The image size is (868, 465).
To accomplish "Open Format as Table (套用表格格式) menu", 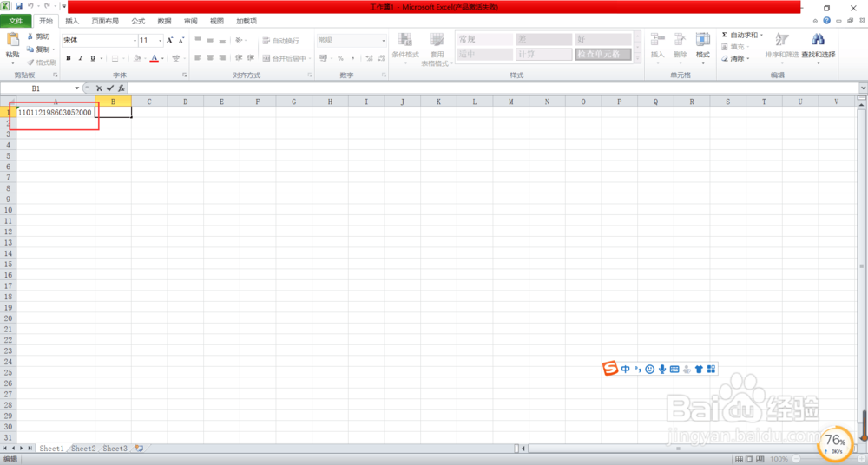I will click(x=437, y=49).
